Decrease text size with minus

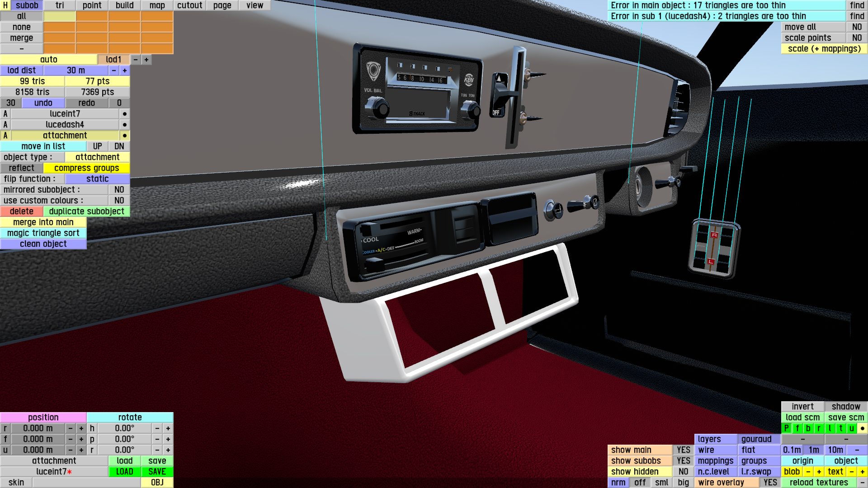[x=851, y=472]
